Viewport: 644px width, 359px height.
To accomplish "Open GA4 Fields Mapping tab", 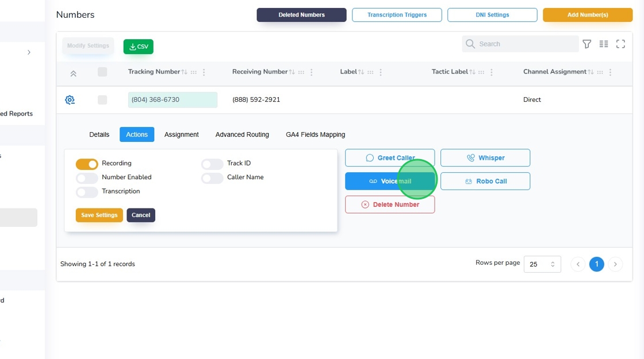I will (x=316, y=134).
